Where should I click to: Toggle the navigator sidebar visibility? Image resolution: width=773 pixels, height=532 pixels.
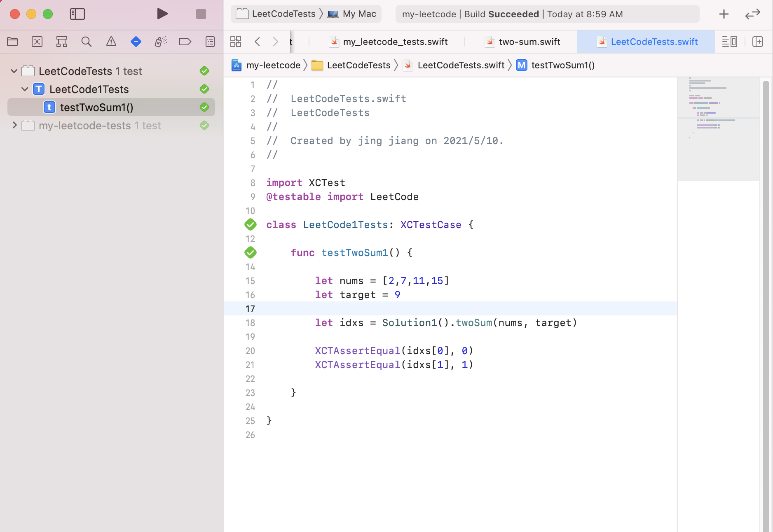click(x=77, y=14)
